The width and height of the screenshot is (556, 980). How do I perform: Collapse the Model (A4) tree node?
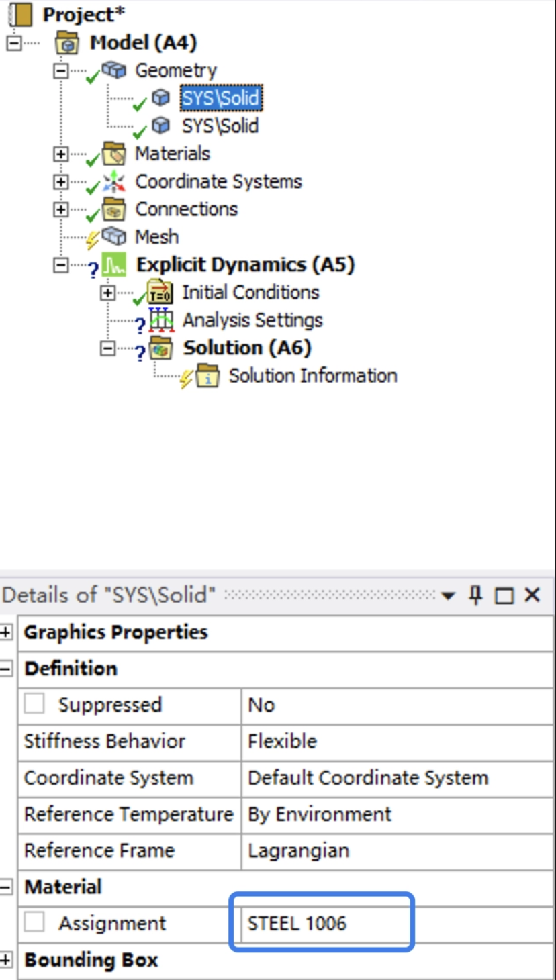13,43
